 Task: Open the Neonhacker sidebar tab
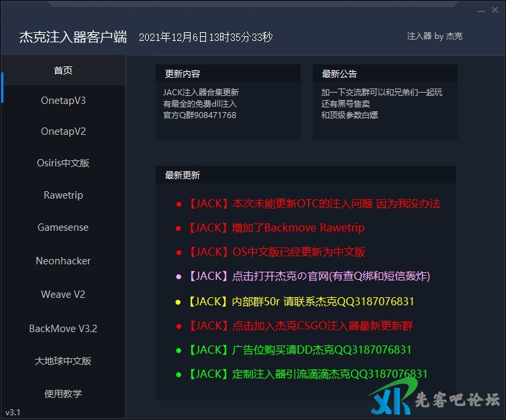pos(63,261)
